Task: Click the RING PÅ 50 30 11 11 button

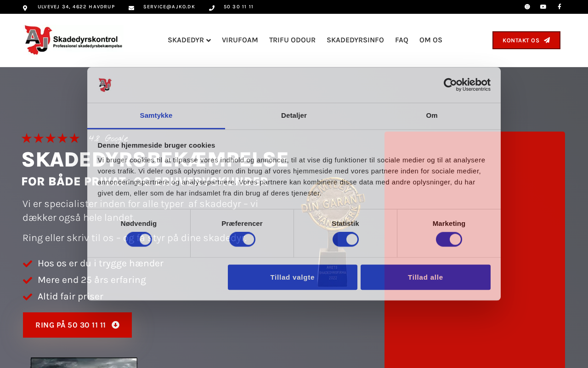Action: (x=77, y=325)
